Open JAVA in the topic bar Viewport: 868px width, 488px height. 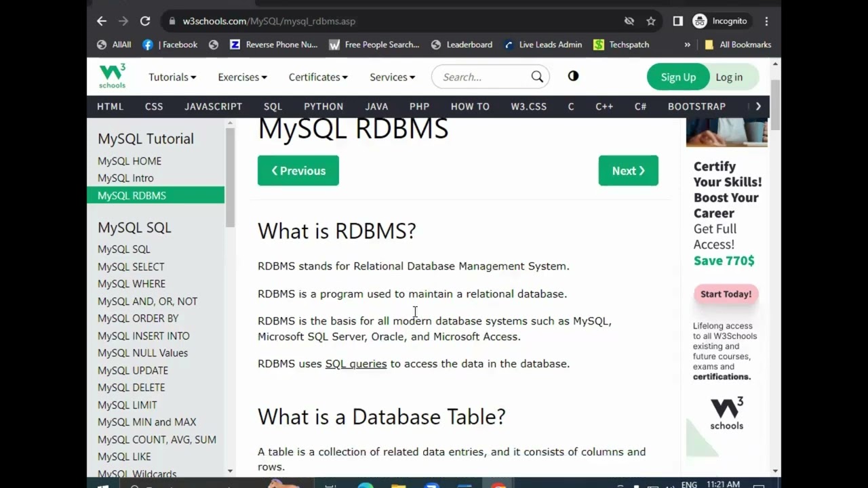(376, 106)
